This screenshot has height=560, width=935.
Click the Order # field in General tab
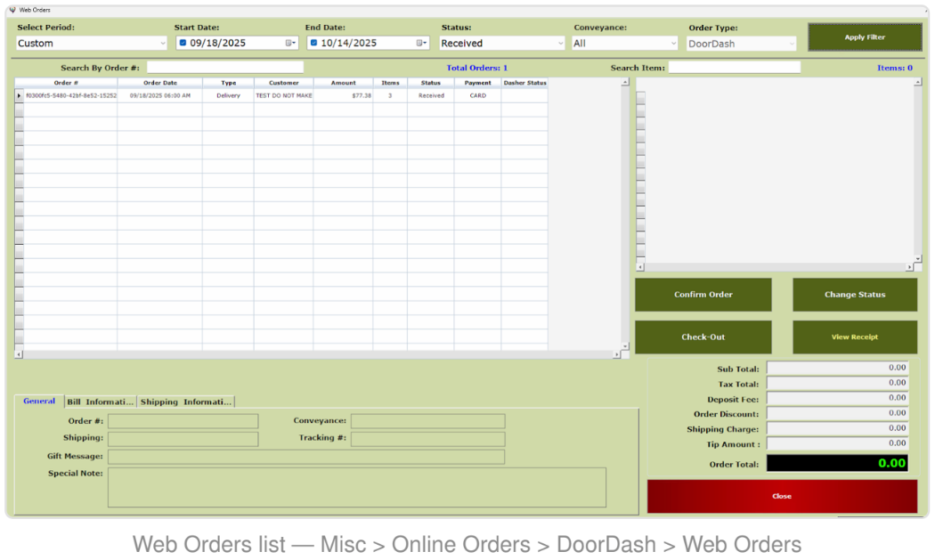[x=183, y=421]
